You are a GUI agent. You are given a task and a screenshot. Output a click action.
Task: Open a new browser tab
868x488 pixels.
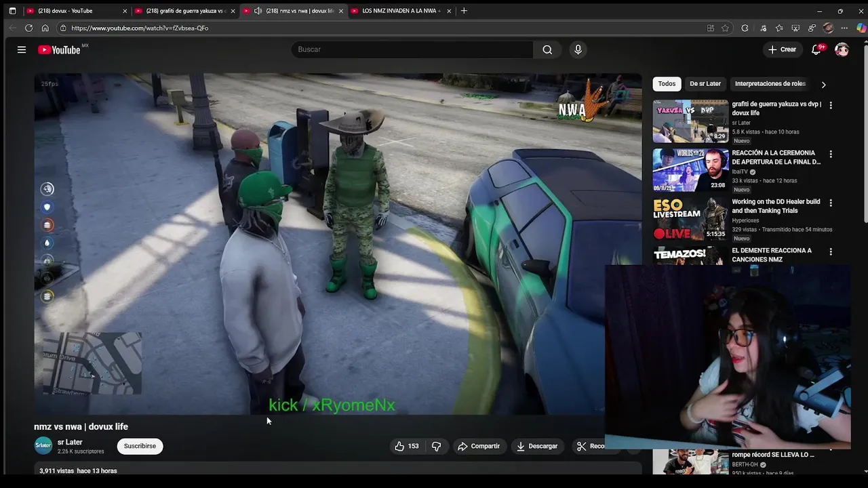(x=464, y=11)
